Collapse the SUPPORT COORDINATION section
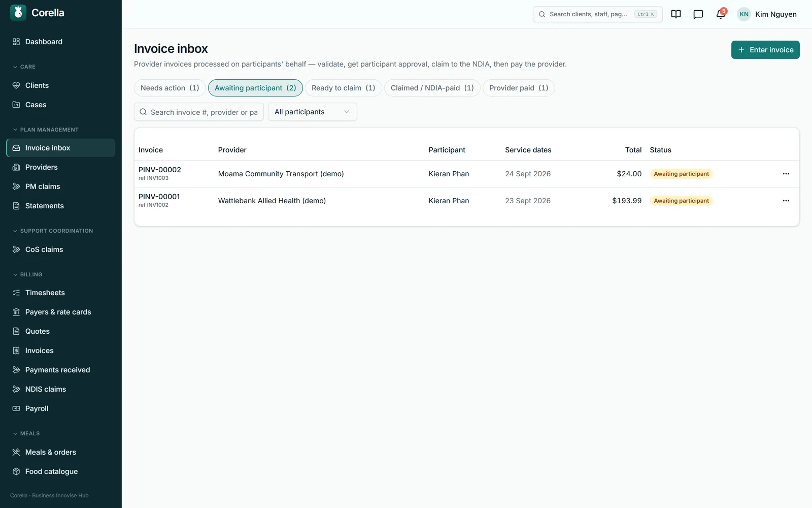This screenshot has height=508, width=812. [x=53, y=231]
